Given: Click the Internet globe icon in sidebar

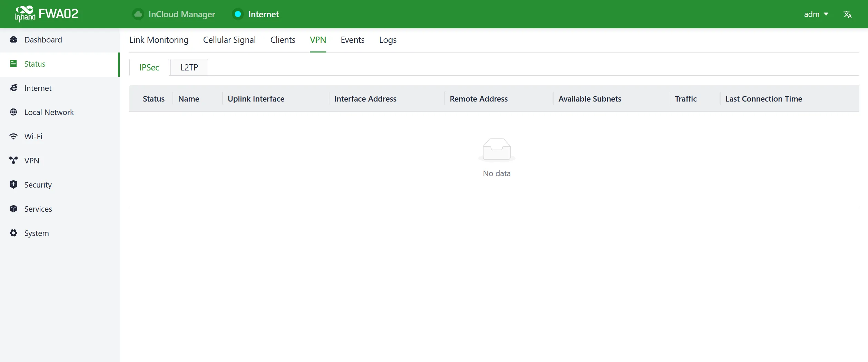Looking at the screenshot, I should tap(13, 88).
